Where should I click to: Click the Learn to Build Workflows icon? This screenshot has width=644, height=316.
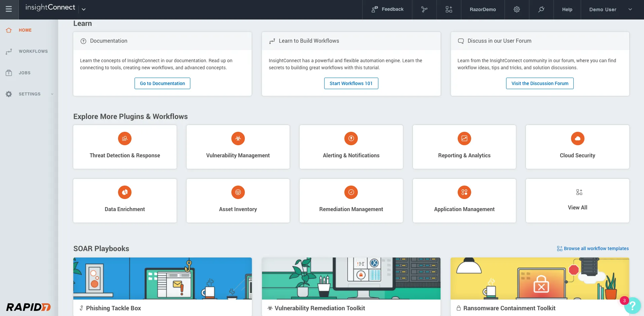(x=272, y=41)
